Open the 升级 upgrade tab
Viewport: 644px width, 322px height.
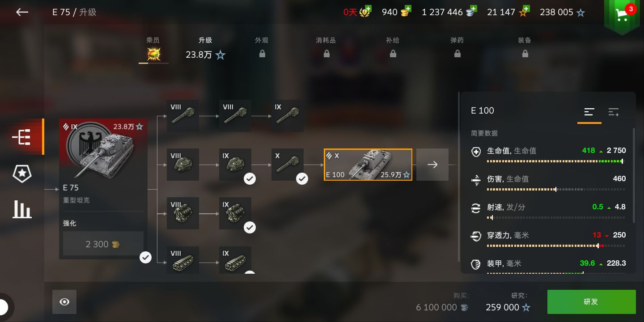pos(206,49)
